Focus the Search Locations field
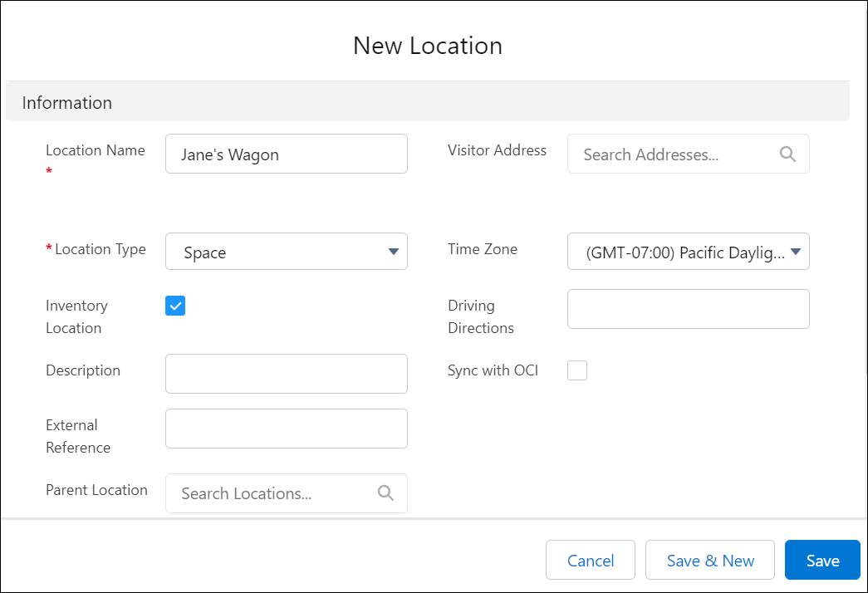The image size is (868, 593). [x=287, y=493]
